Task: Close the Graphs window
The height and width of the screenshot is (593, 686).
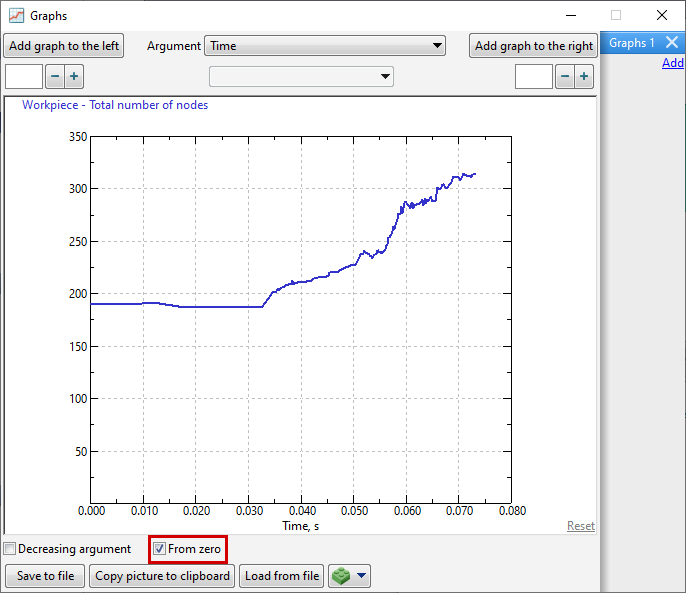Action: point(662,15)
